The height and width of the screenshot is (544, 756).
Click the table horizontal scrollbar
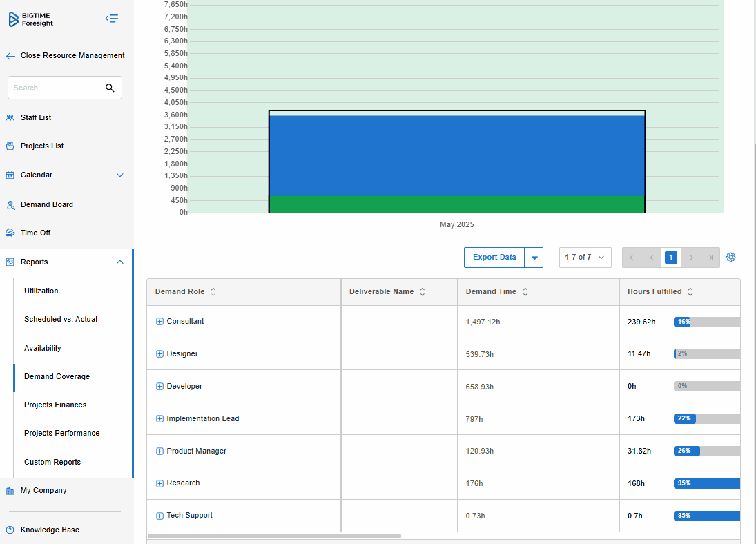[274, 536]
